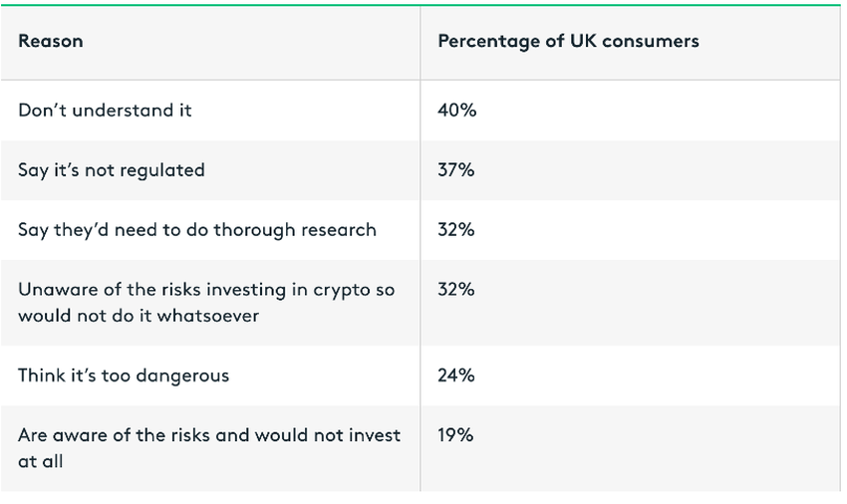This screenshot has height=504, width=847.
Task: Click the "Unaware of the risks" reason cell
Action: (x=206, y=302)
